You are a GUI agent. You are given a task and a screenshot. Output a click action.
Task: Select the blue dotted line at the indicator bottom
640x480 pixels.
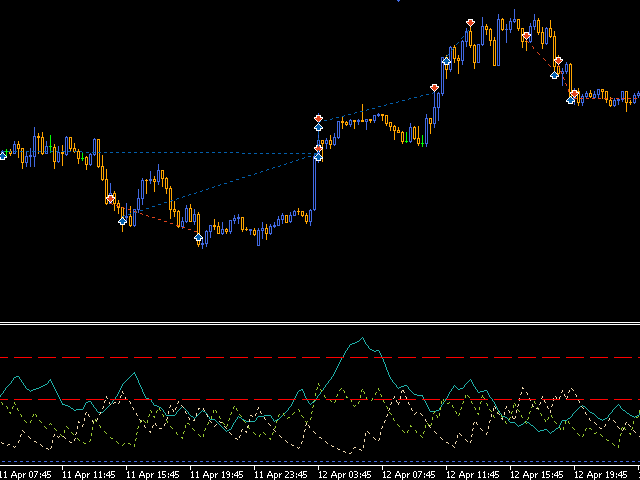[x=320, y=462]
